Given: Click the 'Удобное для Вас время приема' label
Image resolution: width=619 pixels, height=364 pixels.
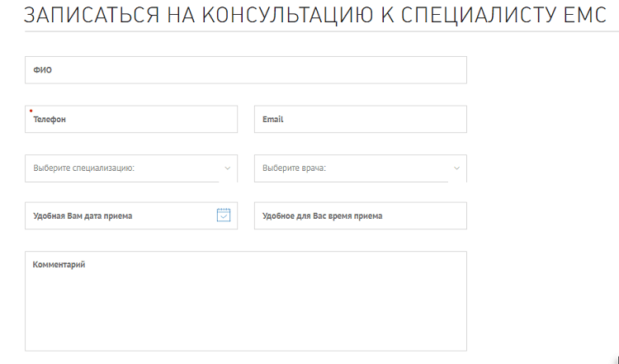Looking at the screenshot, I should pyautogui.click(x=322, y=216).
